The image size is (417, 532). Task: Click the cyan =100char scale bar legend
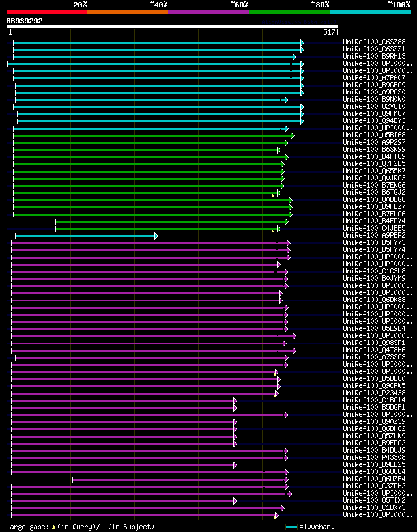292,527
